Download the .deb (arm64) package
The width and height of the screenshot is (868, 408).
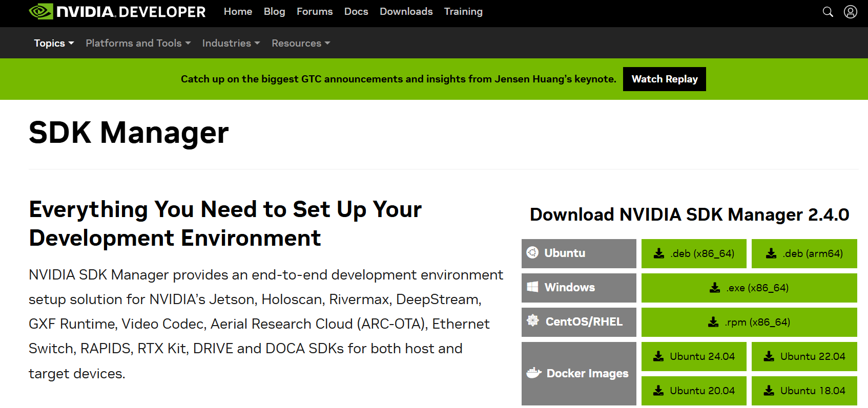(x=804, y=253)
